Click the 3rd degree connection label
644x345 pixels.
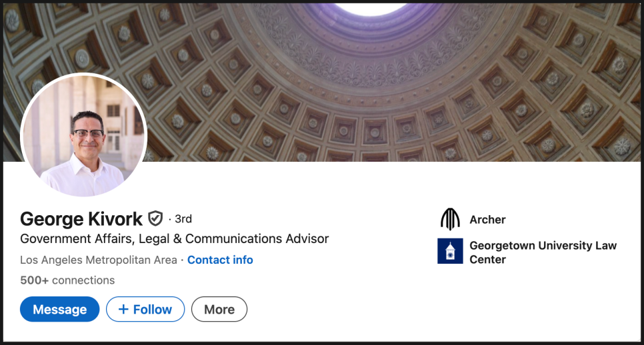pyautogui.click(x=183, y=218)
